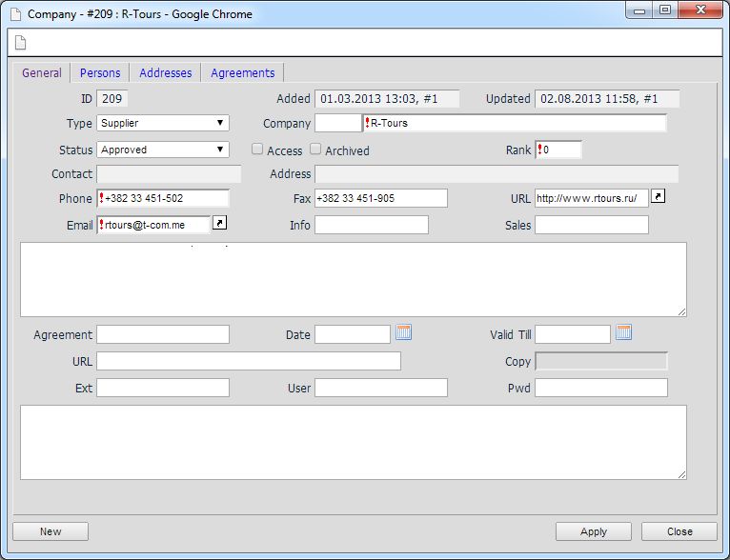Focus the Company name field with R-Tours

(515, 123)
